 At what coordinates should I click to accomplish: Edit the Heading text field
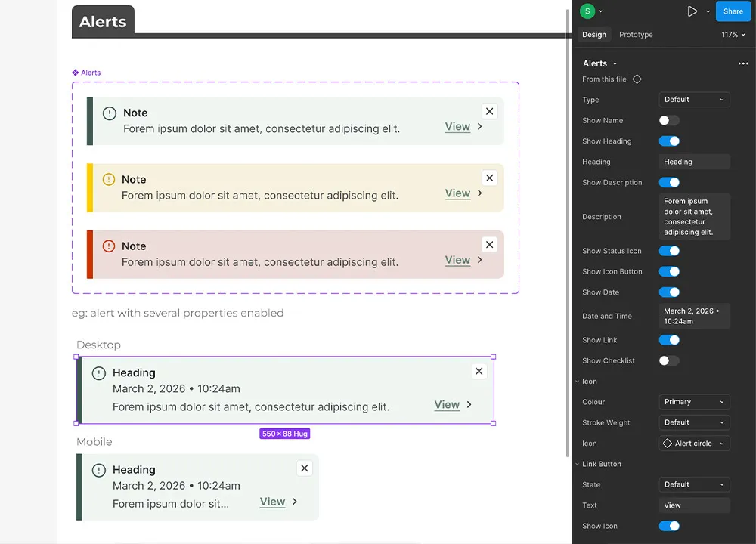click(694, 162)
